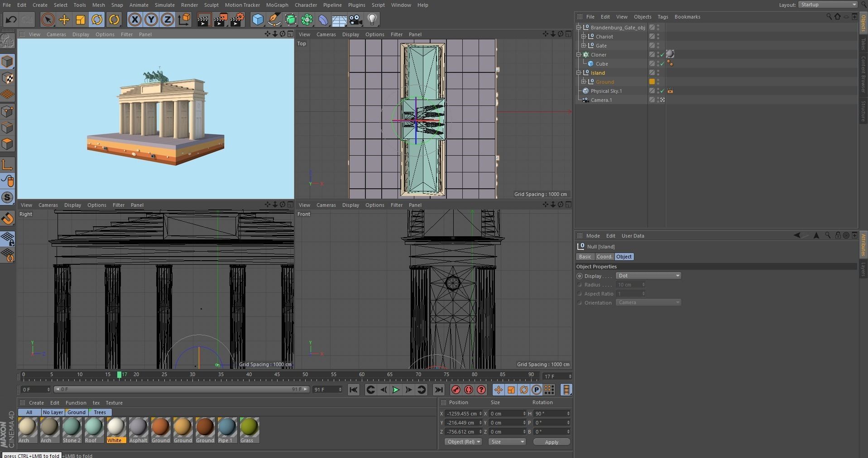This screenshot has height=458, width=868.
Task: Filter materials by Ground layer
Action: pos(76,412)
